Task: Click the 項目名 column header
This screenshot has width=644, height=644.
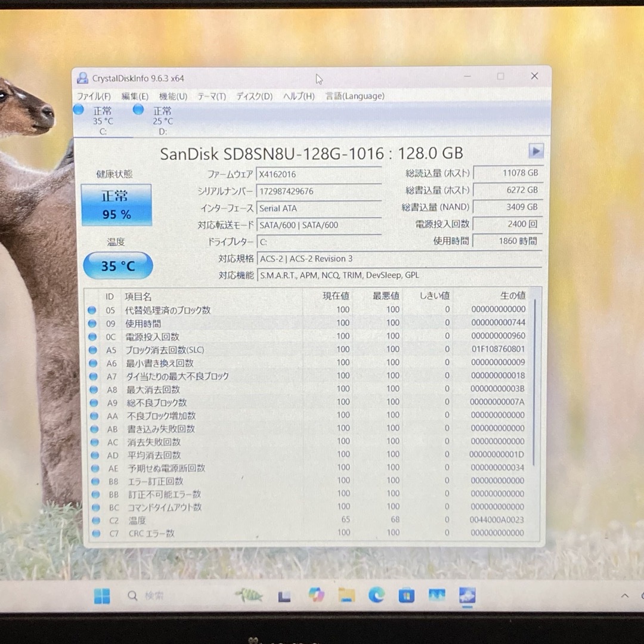Action: 138,296
